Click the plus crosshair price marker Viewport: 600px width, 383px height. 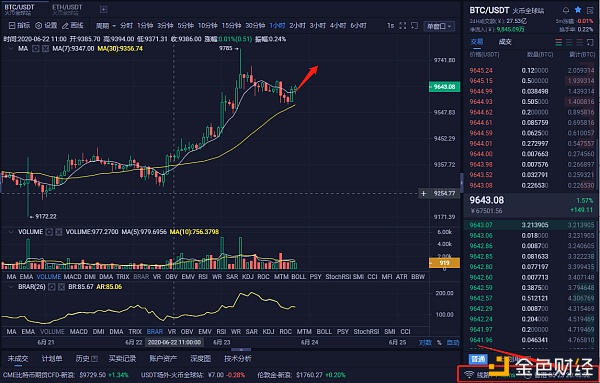coord(424,194)
